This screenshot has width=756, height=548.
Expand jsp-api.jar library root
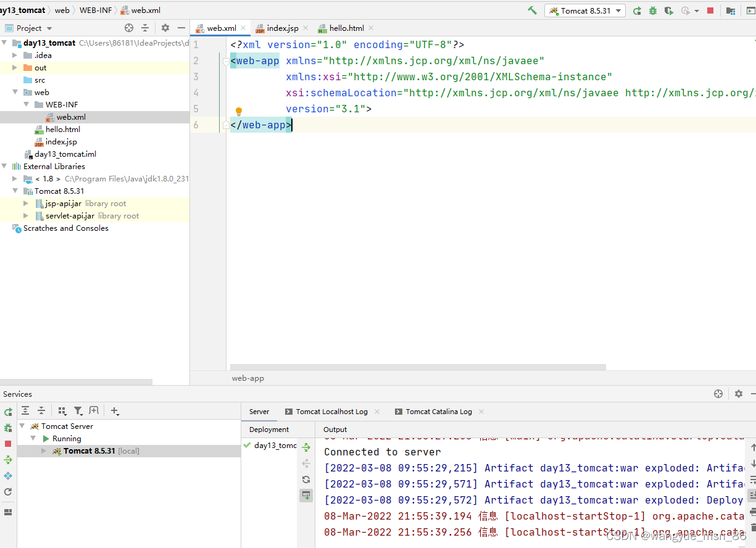pos(26,204)
